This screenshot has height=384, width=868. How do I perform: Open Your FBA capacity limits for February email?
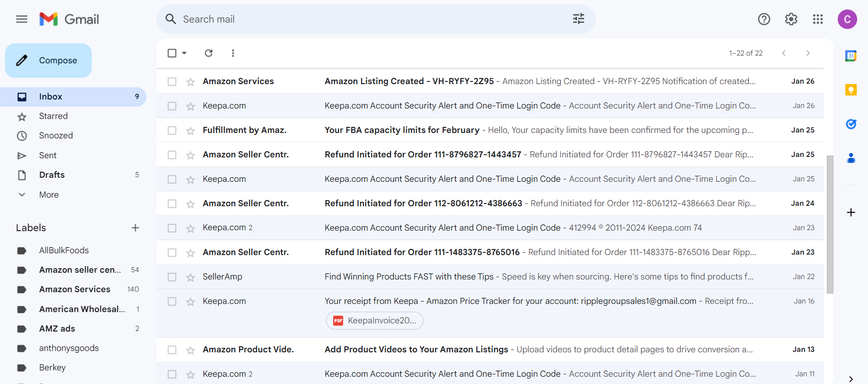[490, 130]
